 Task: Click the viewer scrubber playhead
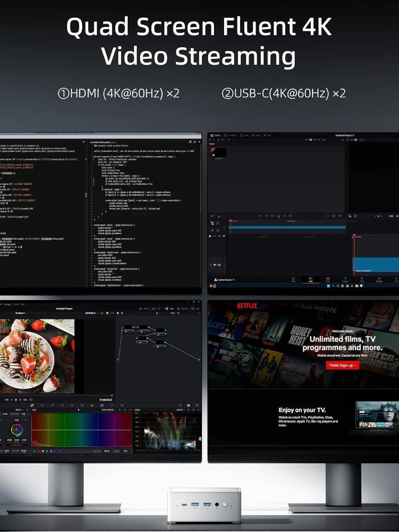112,395
